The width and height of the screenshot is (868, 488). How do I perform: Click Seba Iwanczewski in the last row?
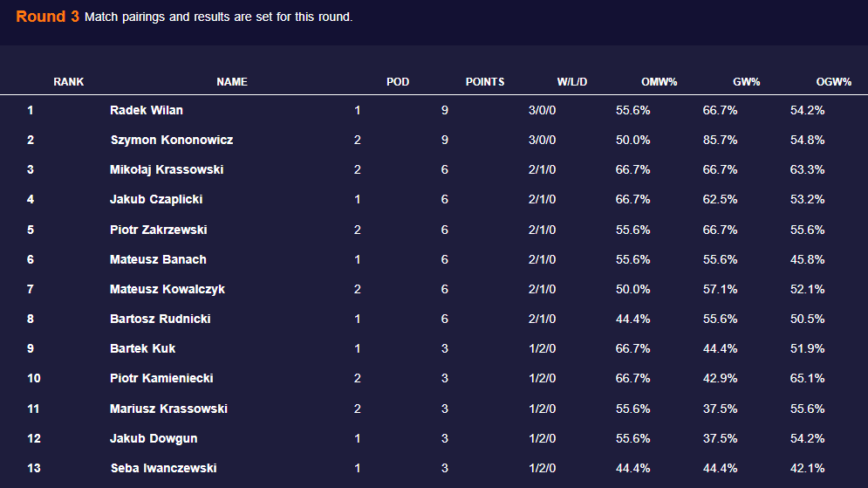[x=163, y=469]
